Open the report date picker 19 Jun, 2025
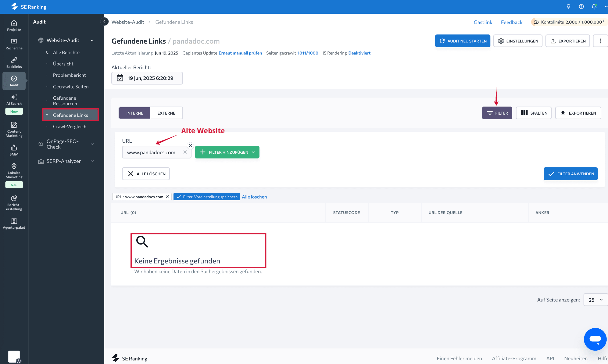The height and width of the screenshot is (364, 608). coord(147,78)
